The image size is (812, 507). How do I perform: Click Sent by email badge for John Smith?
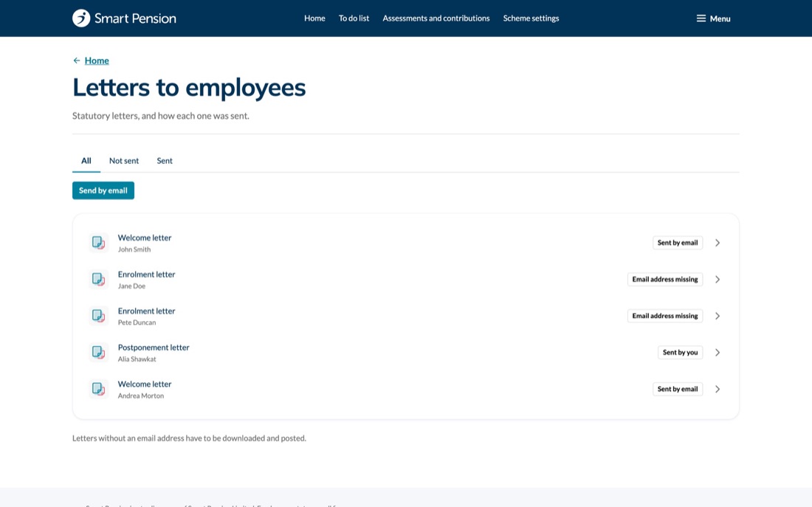678,243
